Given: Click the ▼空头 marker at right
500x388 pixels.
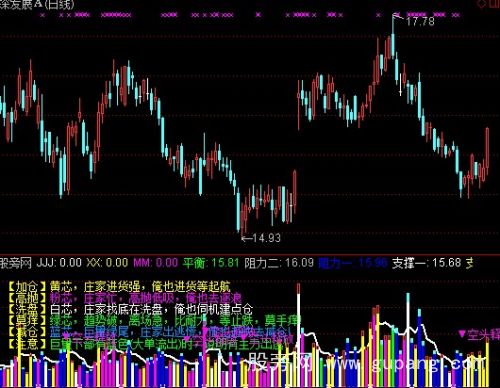Looking at the screenshot, I should (479, 334).
